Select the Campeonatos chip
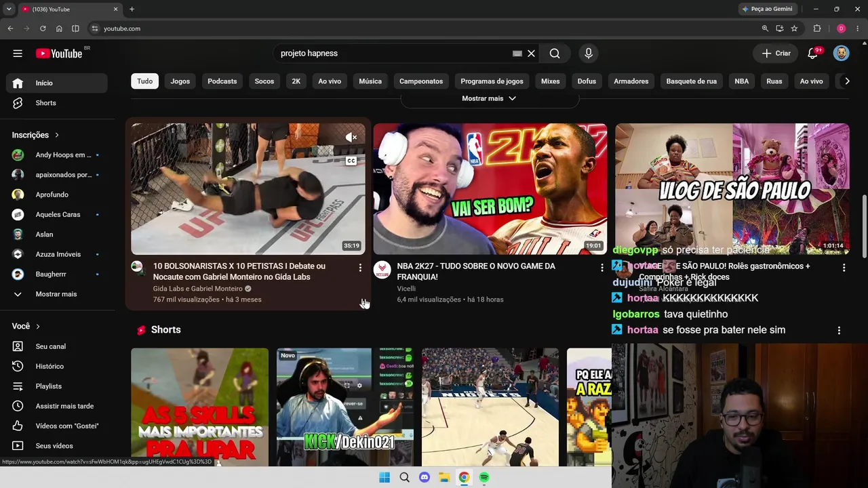The width and height of the screenshot is (868, 488). 421,81
